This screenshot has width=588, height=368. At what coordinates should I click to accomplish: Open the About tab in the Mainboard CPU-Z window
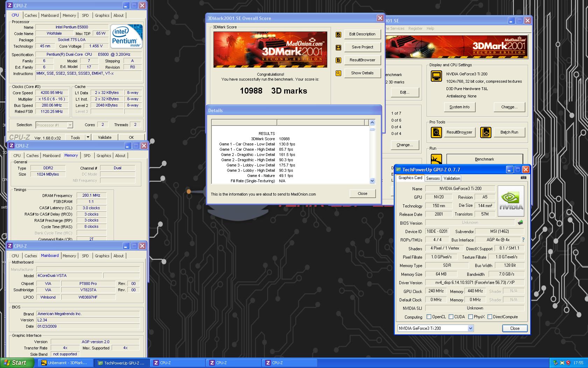(x=118, y=256)
